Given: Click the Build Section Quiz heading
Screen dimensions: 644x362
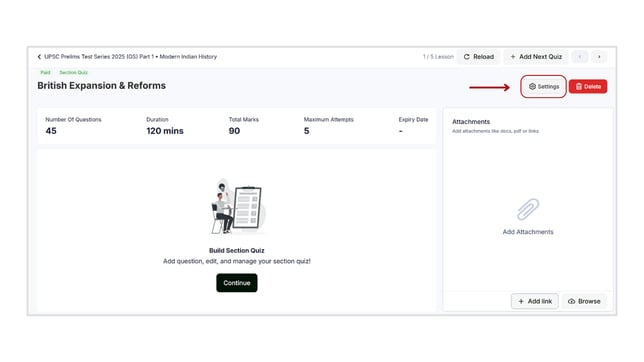Looking at the screenshot, I should click(237, 250).
